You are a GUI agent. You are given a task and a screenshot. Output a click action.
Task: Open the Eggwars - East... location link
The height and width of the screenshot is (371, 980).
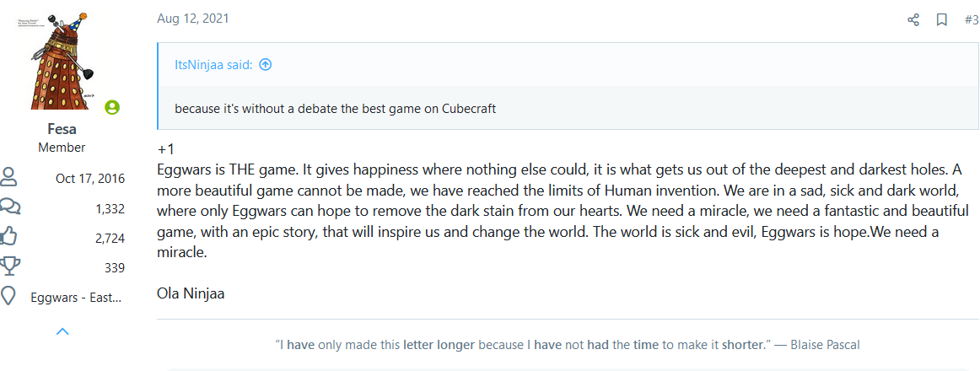(76, 298)
